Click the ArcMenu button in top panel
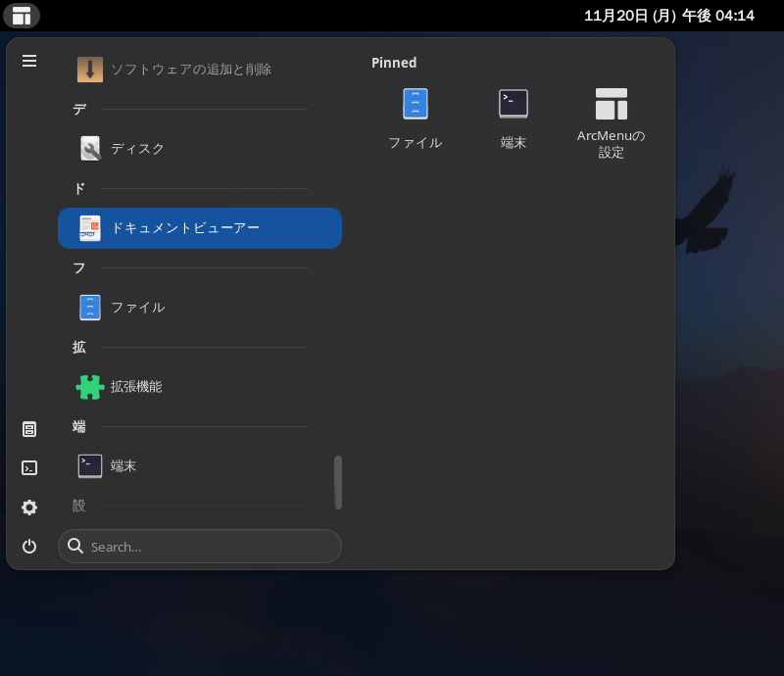 coord(22,16)
